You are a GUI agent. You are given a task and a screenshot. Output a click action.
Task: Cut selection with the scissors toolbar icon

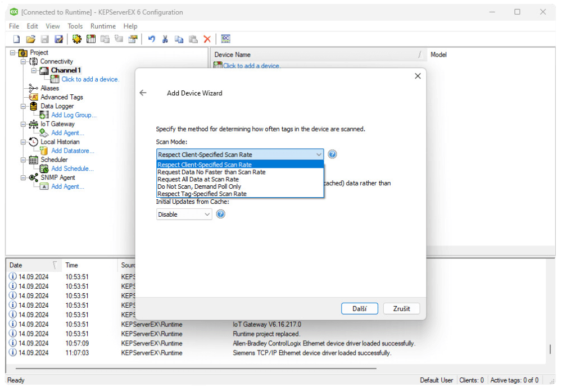pyautogui.click(x=165, y=39)
